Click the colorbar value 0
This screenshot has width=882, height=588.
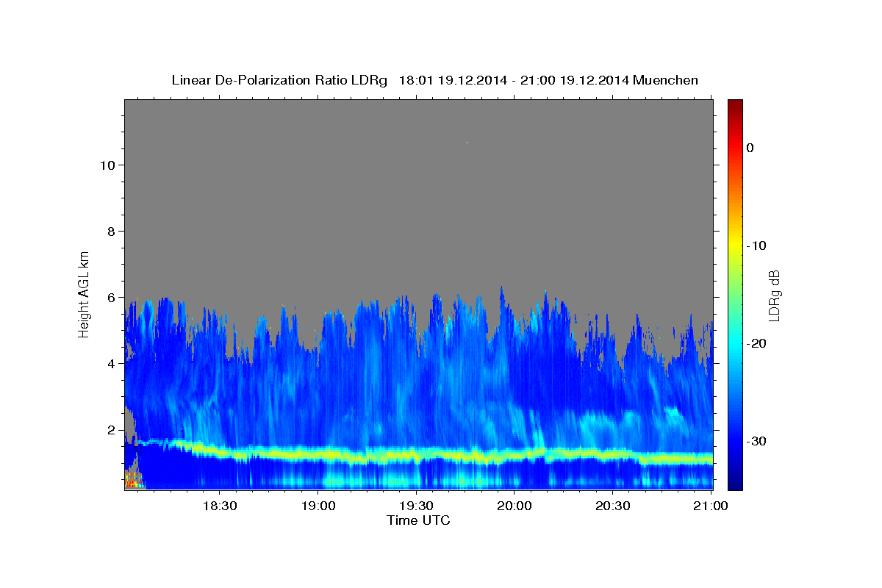click(750, 148)
